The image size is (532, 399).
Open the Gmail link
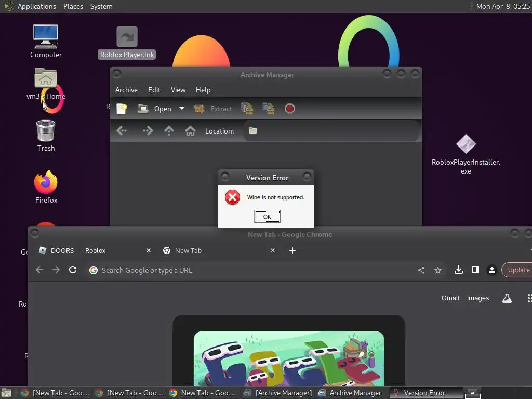click(x=450, y=298)
